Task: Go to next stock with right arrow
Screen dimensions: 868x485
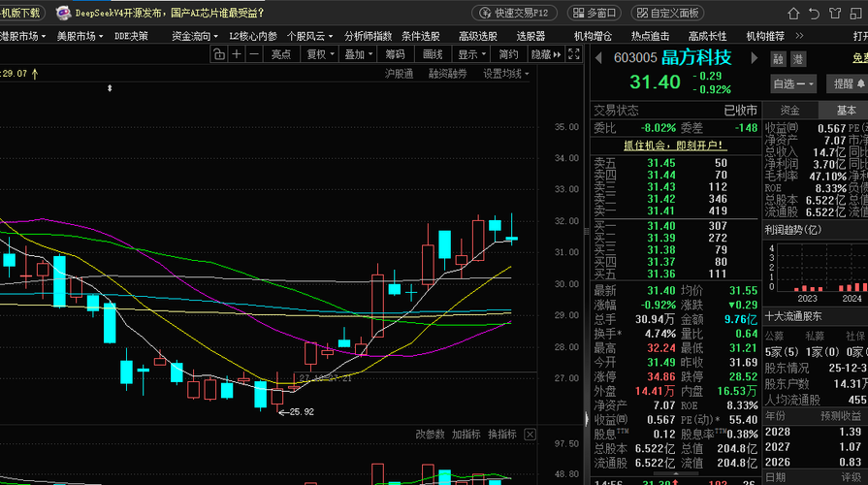Action: [754, 57]
